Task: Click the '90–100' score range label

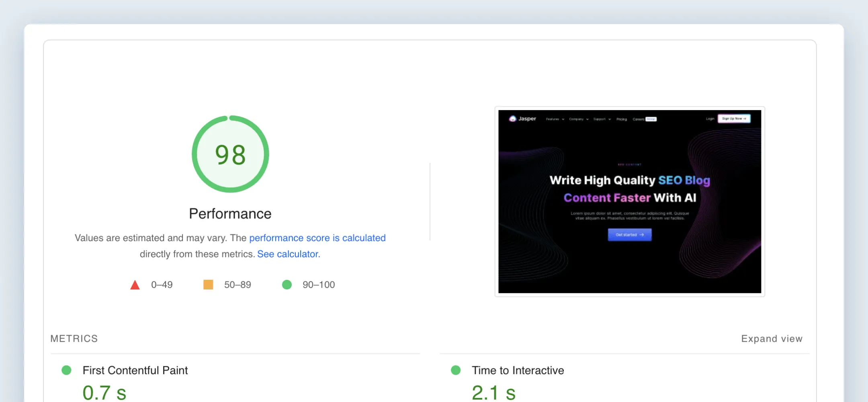Action: pyautogui.click(x=319, y=285)
